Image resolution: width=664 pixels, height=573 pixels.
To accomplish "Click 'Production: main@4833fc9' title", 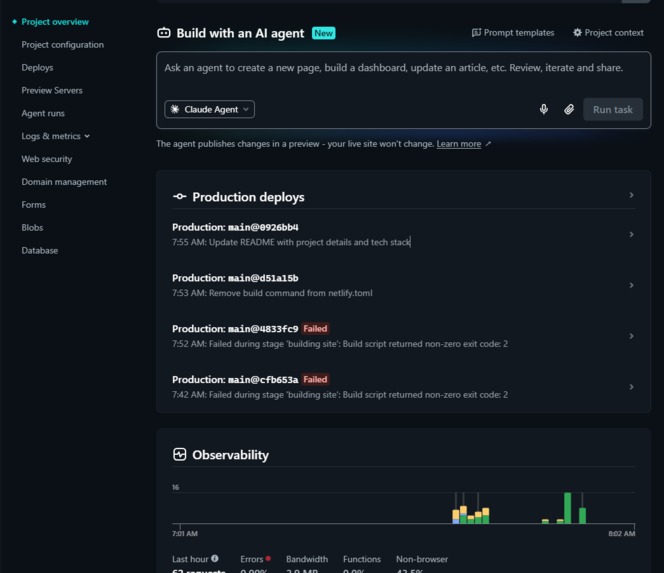I will (x=235, y=329).
